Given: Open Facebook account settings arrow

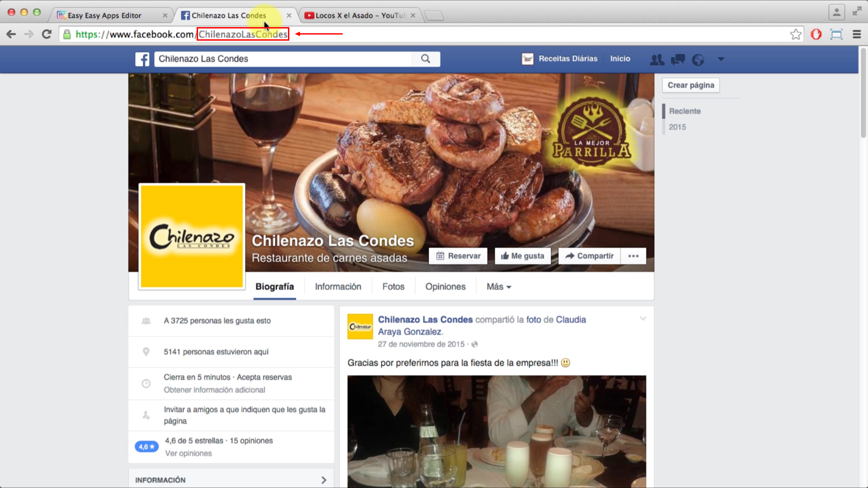Looking at the screenshot, I should 721,59.
